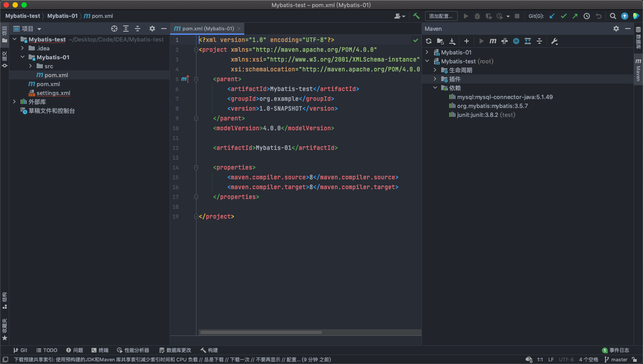Open the 数据库更改 tab
The height and width of the screenshot is (364, 643).
(175, 350)
